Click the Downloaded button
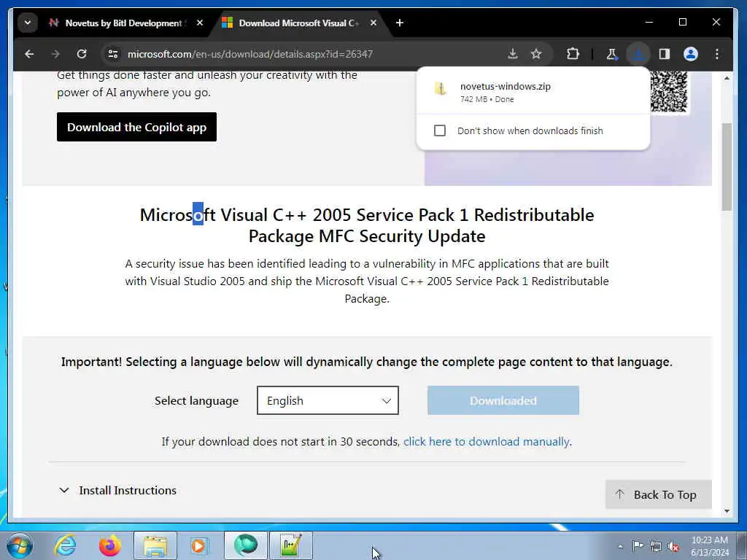The height and width of the screenshot is (560, 747). (x=503, y=400)
